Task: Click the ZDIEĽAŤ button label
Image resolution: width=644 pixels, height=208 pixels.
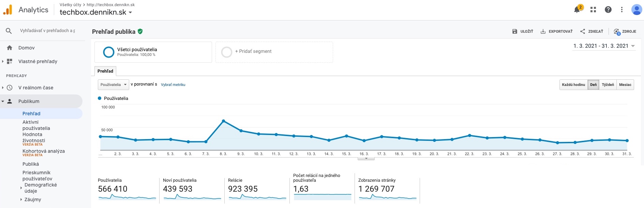Action: tap(596, 31)
